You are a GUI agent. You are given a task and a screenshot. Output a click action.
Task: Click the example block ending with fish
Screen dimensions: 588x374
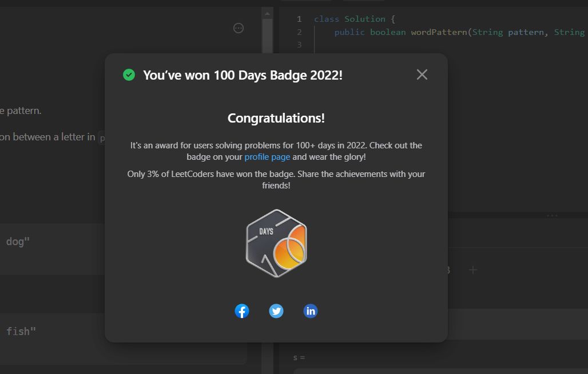click(x=51, y=331)
